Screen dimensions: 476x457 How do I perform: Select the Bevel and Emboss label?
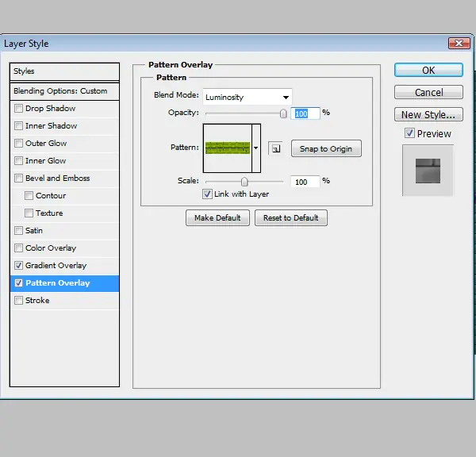pyautogui.click(x=58, y=178)
